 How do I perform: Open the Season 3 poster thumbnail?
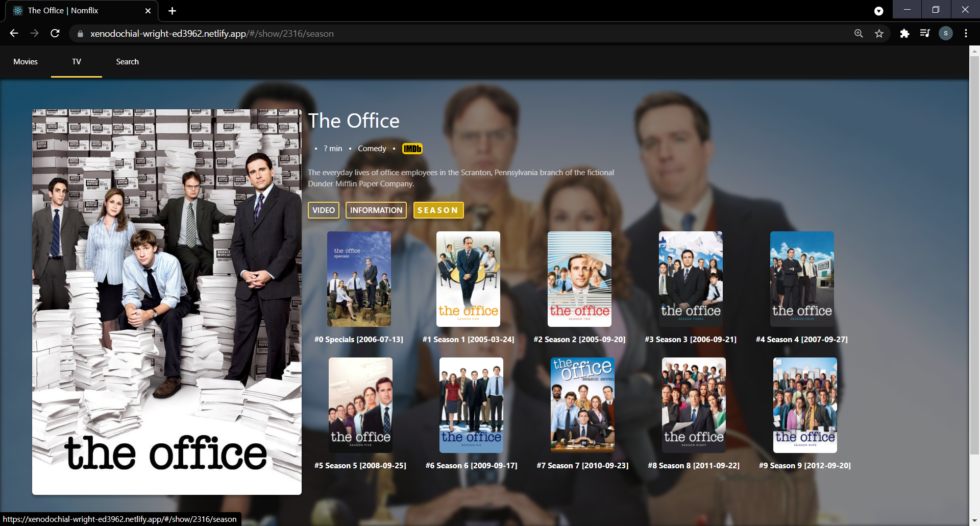point(691,279)
